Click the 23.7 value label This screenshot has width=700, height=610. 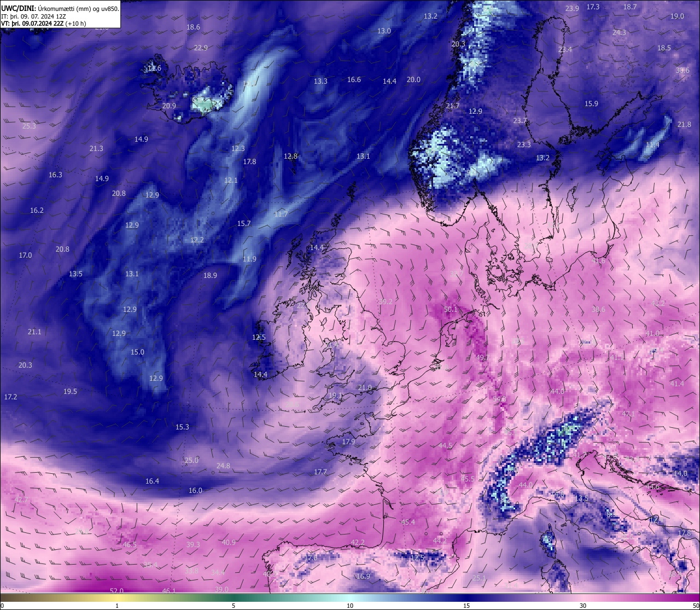click(520, 121)
